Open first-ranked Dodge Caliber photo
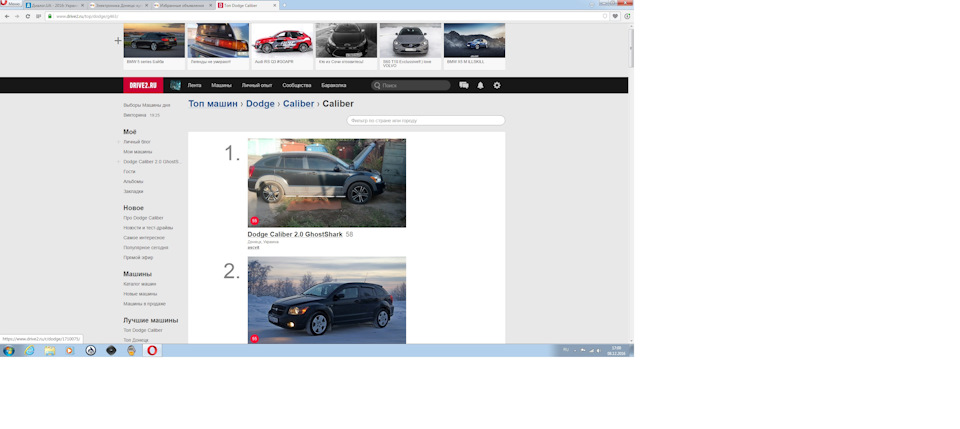The image size is (960, 429). [326, 183]
